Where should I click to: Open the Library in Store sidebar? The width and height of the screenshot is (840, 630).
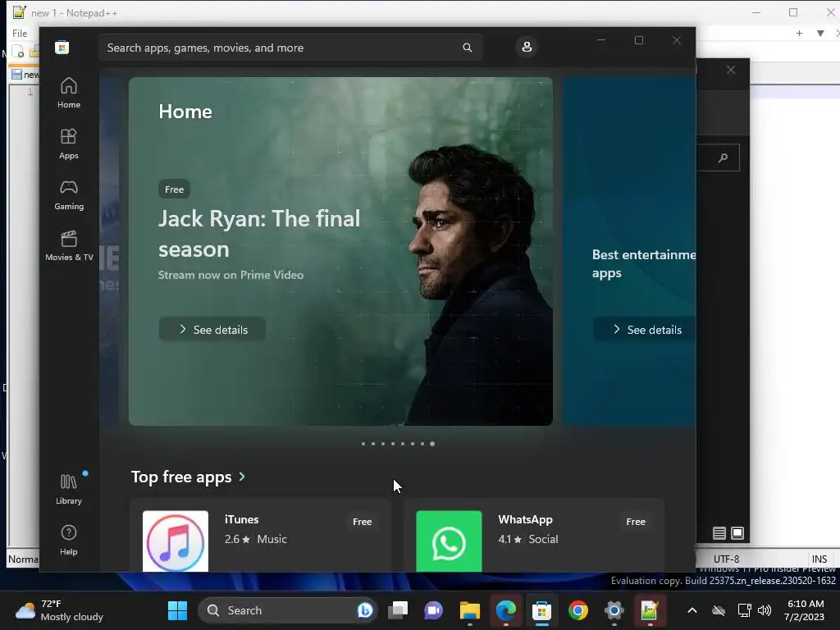click(x=69, y=489)
